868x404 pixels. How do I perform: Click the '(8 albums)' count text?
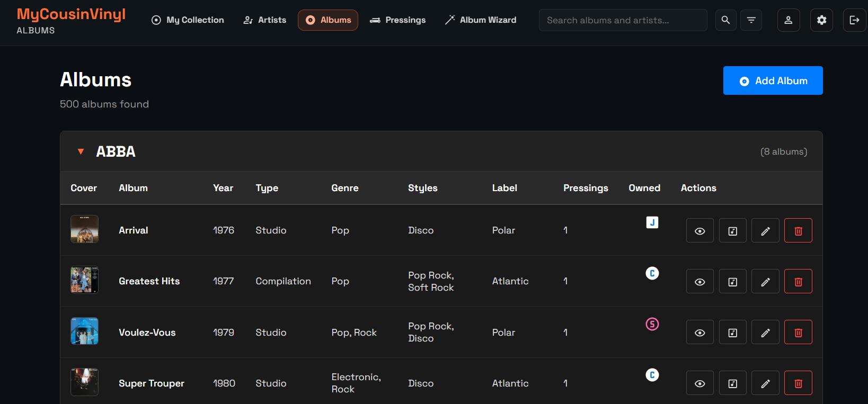pyautogui.click(x=784, y=151)
